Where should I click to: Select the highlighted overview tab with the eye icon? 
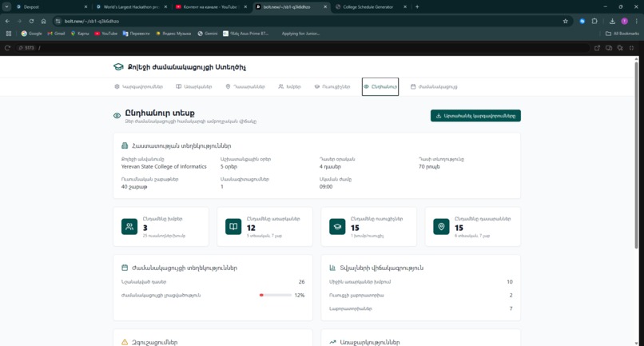[x=380, y=87]
